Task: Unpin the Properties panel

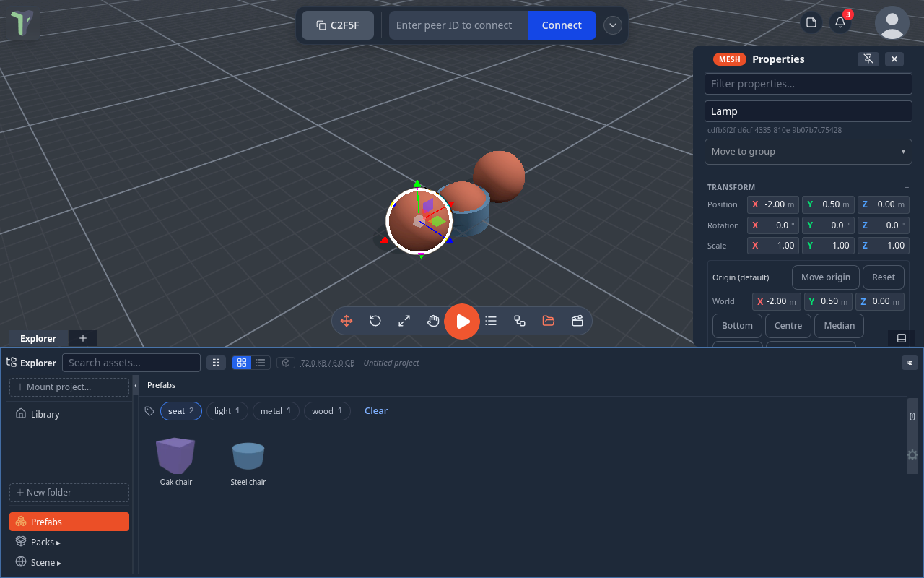Action: [x=868, y=59]
